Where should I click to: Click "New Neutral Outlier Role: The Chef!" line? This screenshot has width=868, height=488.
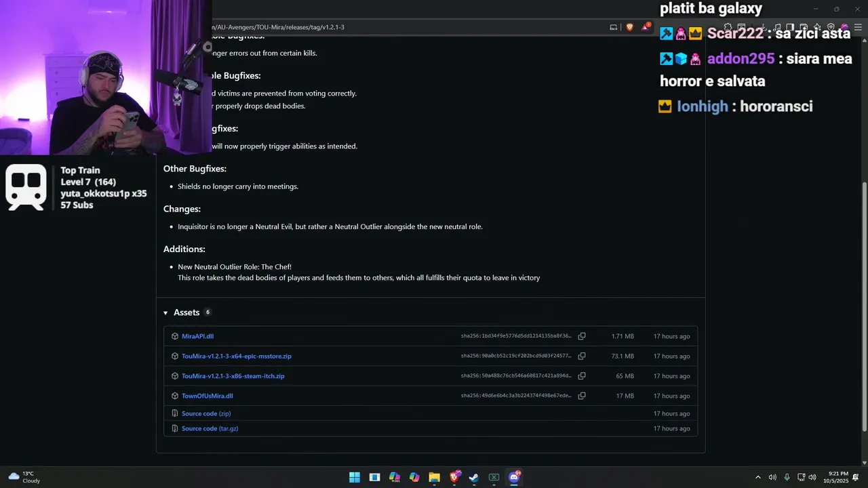click(x=235, y=267)
